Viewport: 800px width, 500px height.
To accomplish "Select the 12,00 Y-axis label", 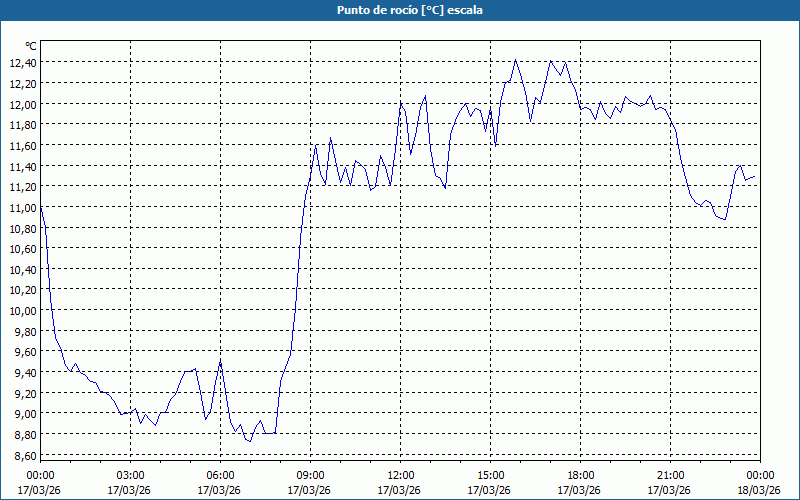I will [x=22, y=104].
